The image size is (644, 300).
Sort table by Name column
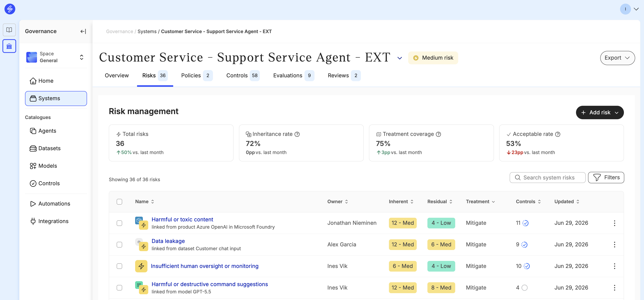(145, 201)
